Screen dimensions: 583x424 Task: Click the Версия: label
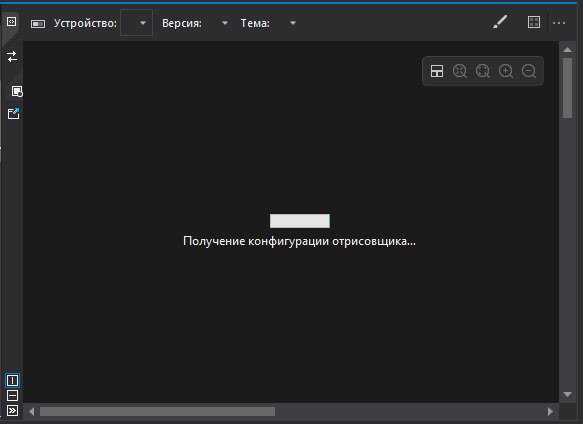click(x=182, y=23)
